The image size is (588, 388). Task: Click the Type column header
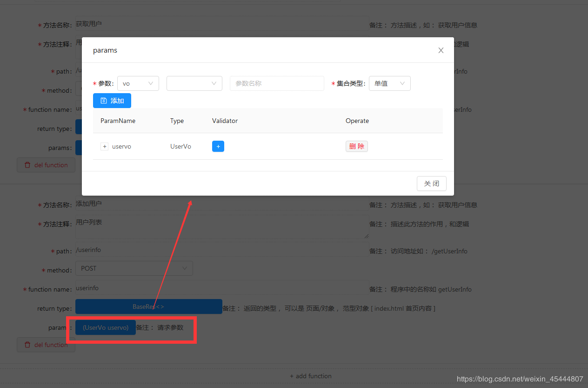point(177,121)
